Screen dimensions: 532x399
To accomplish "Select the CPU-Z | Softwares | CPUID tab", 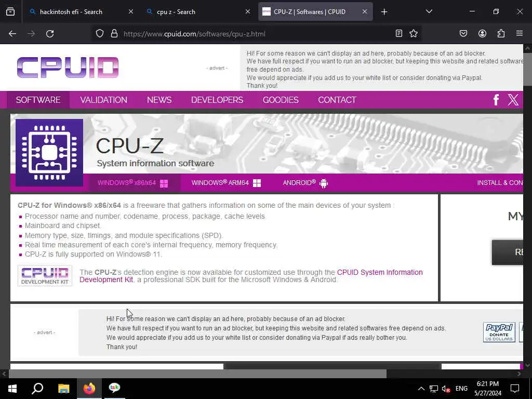I will pos(315,11).
